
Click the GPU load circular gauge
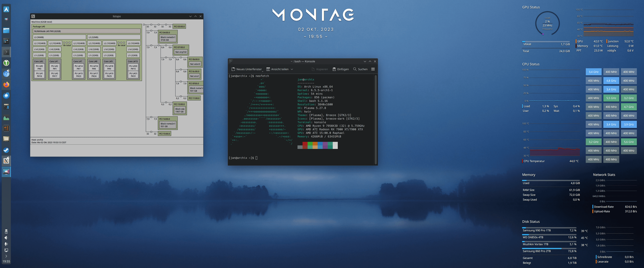[x=547, y=23]
